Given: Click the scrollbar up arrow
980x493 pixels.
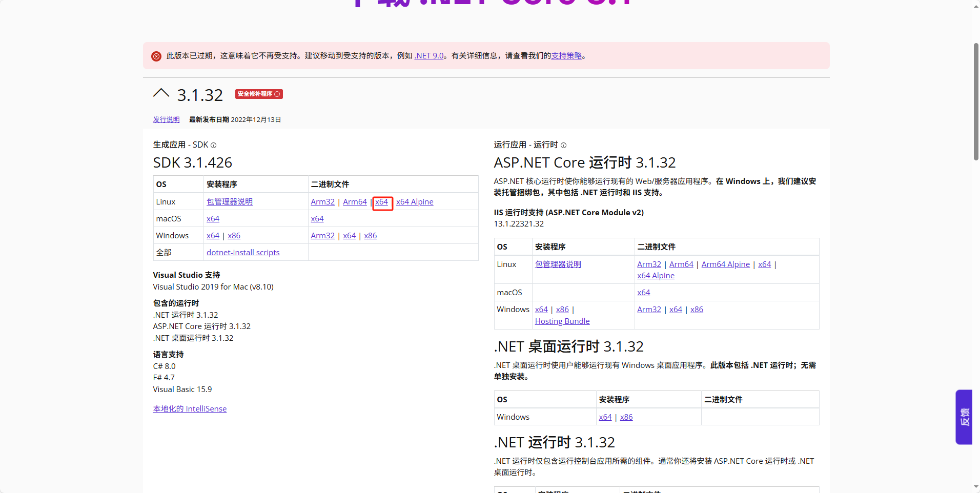Looking at the screenshot, I should 976,6.
